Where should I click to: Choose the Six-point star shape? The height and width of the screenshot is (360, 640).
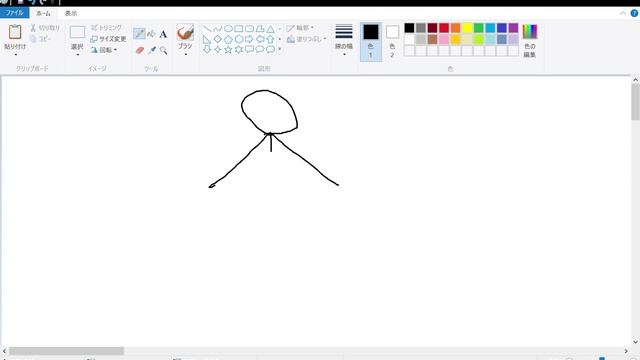click(239, 49)
